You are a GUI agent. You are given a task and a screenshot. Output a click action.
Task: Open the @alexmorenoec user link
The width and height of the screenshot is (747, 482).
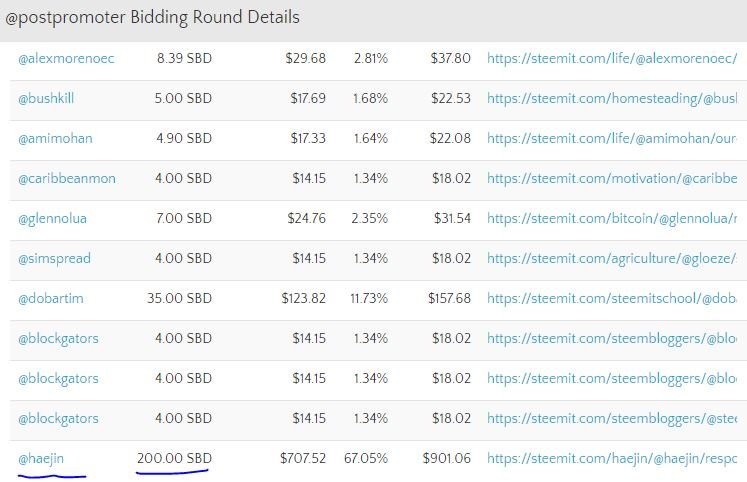point(66,59)
